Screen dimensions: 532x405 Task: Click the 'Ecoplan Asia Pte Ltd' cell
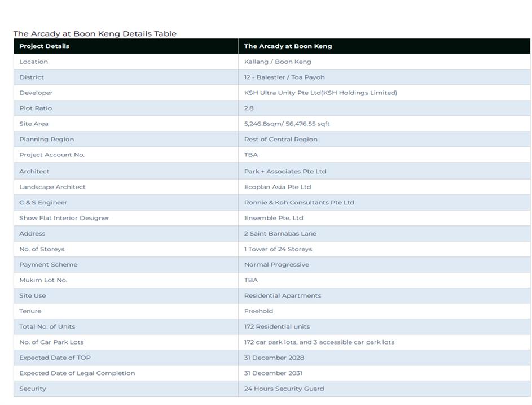278,187
